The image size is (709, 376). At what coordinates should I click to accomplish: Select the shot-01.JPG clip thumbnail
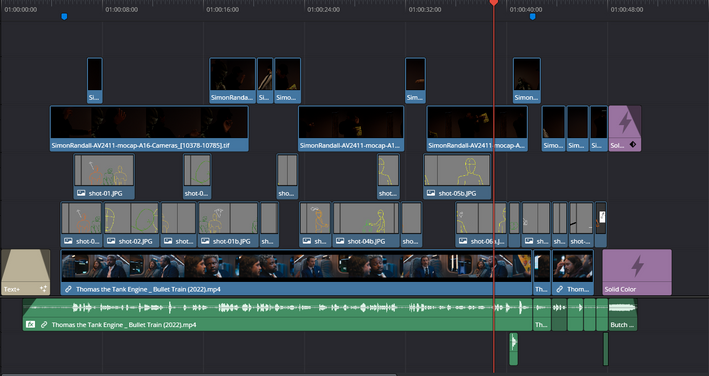tap(104, 170)
